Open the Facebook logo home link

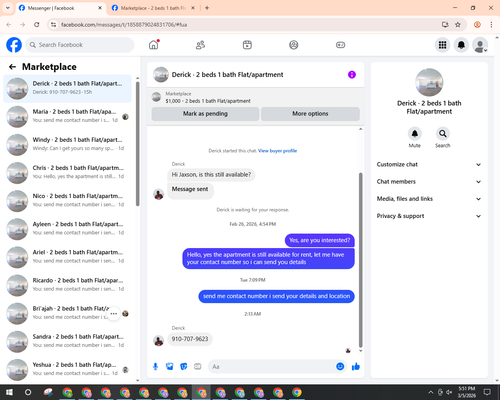[14, 45]
